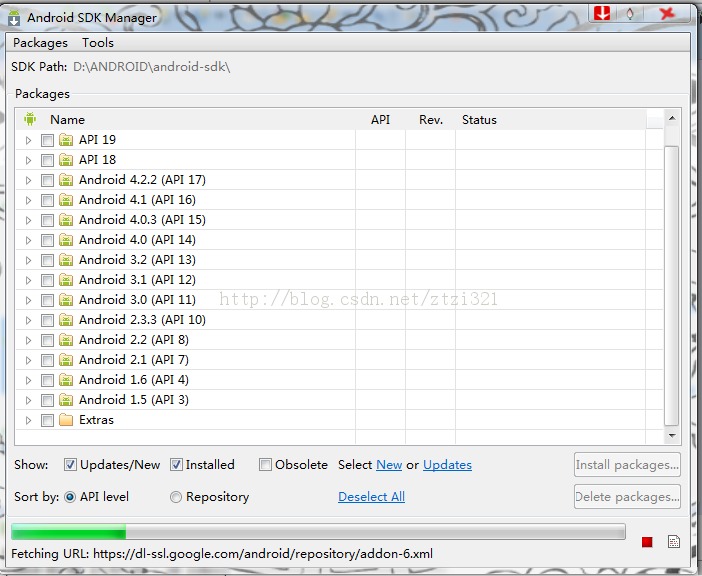
Task: Check the Android 2.3.3 (API 10) checkbox
Action: pos(47,320)
